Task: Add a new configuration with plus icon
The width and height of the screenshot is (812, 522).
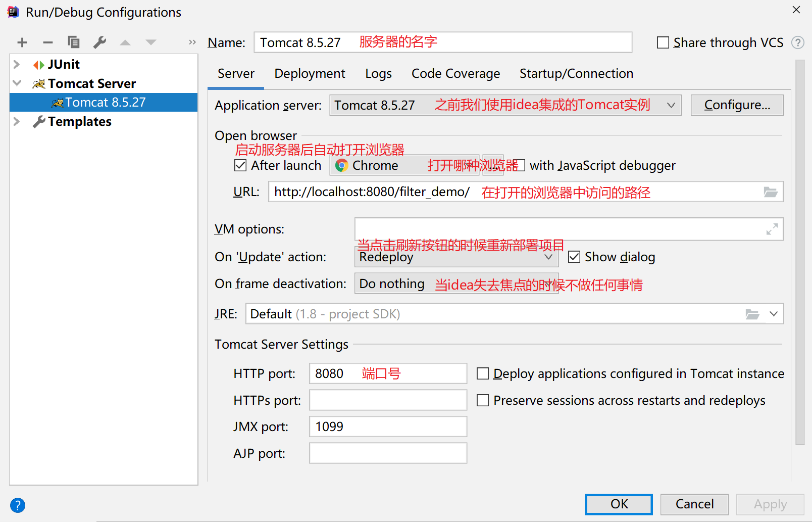Action: [x=22, y=42]
